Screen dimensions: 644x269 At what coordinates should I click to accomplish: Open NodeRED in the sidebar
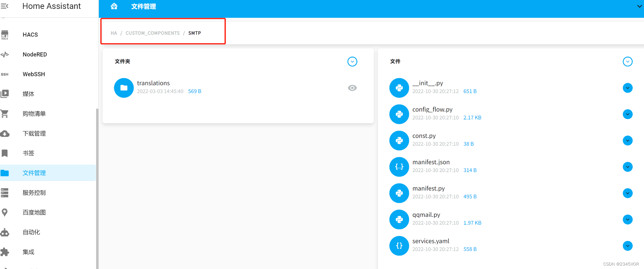tap(48, 54)
